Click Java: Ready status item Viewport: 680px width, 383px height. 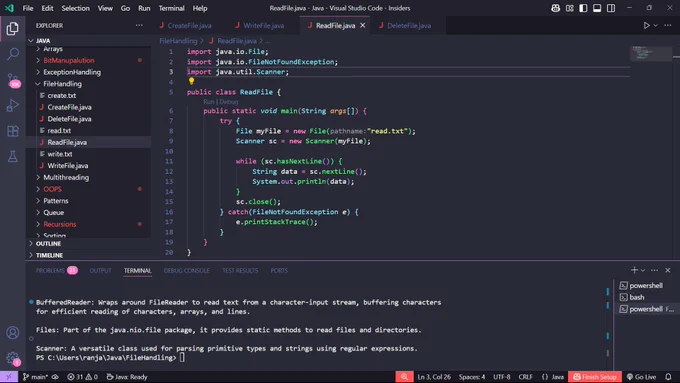pyautogui.click(x=127, y=377)
